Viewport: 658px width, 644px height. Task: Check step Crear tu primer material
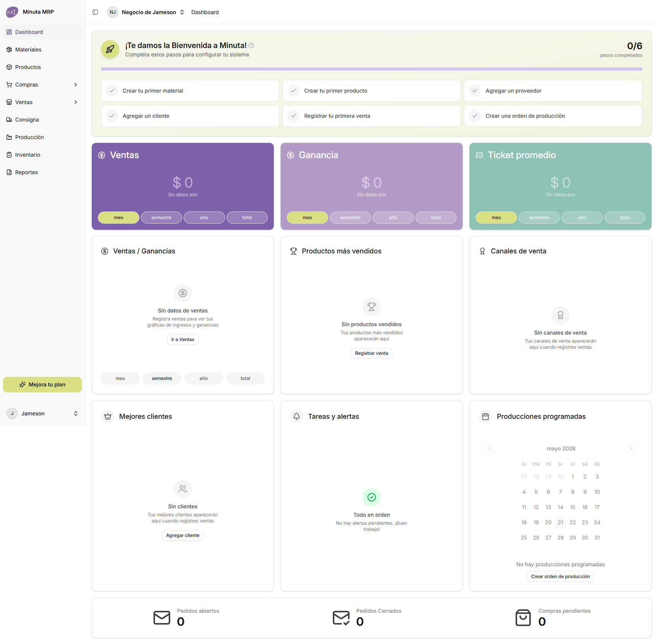[x=190, y=91]
